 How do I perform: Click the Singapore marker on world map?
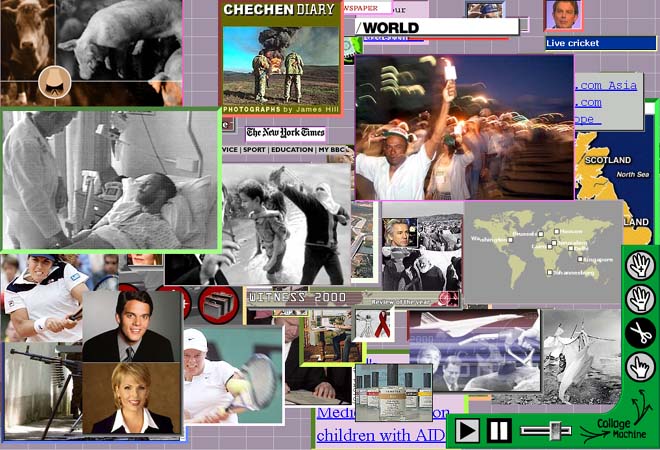click(580, 259)
